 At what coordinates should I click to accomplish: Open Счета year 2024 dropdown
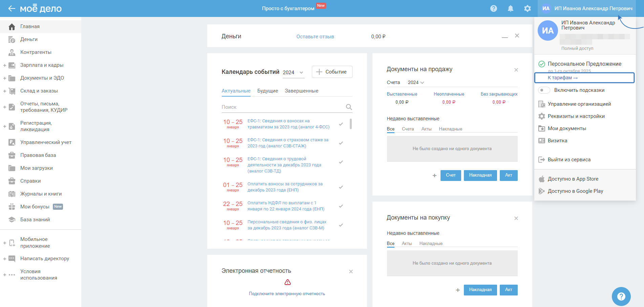pyautogui.click(x=416, y=82)
